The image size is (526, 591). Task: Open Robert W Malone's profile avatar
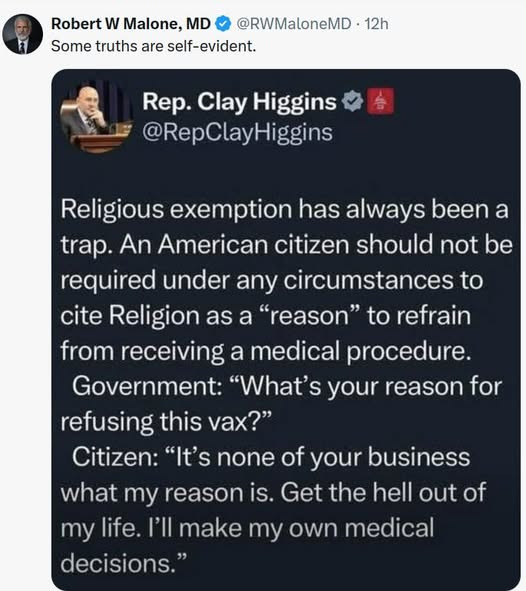pyautogui.click(x=23, y=34)
